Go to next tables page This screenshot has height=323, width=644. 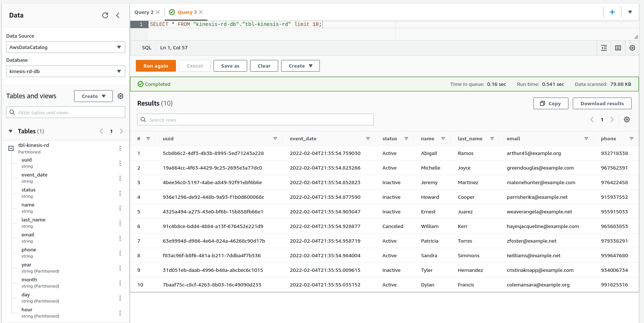(122, 131)
